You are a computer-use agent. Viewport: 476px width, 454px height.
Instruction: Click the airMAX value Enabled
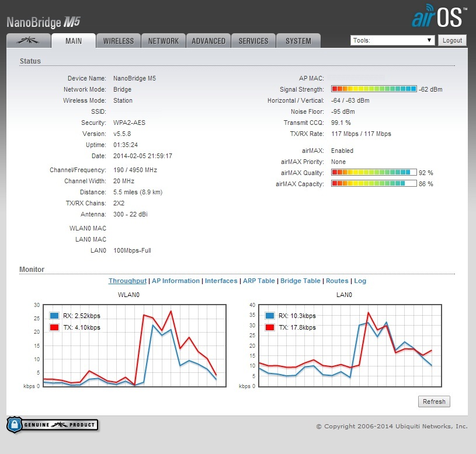pyautogui.click(x=342, y=151)
